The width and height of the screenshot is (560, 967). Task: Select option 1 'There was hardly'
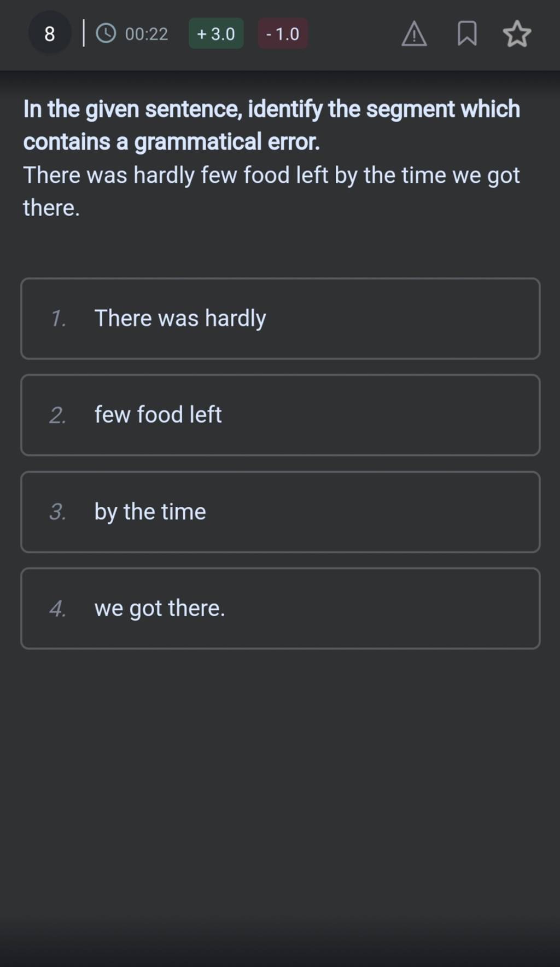[280, 319]
